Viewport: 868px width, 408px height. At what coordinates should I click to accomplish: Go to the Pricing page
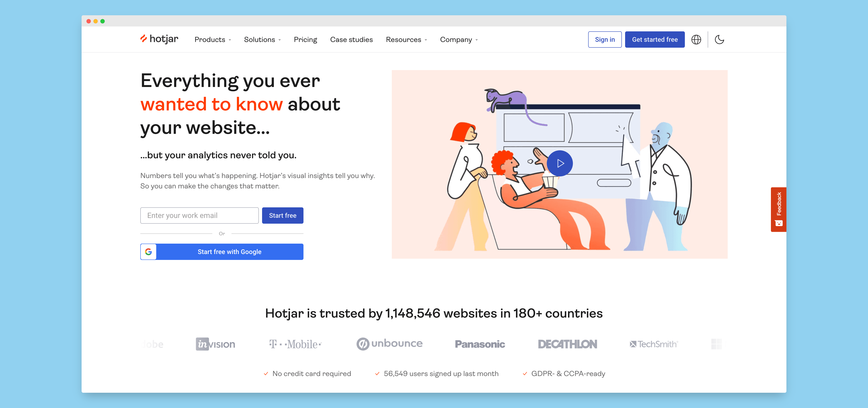pos(305,40)
